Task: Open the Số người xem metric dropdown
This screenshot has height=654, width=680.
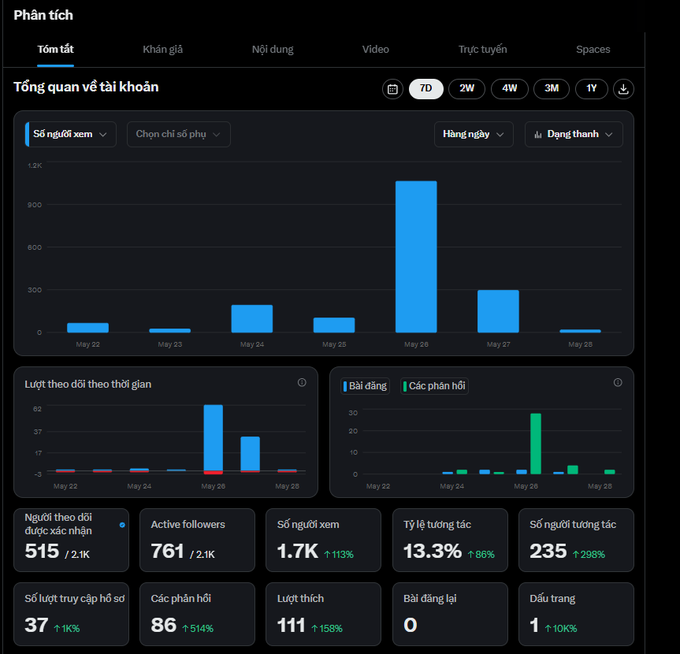Action: (71, 134)
